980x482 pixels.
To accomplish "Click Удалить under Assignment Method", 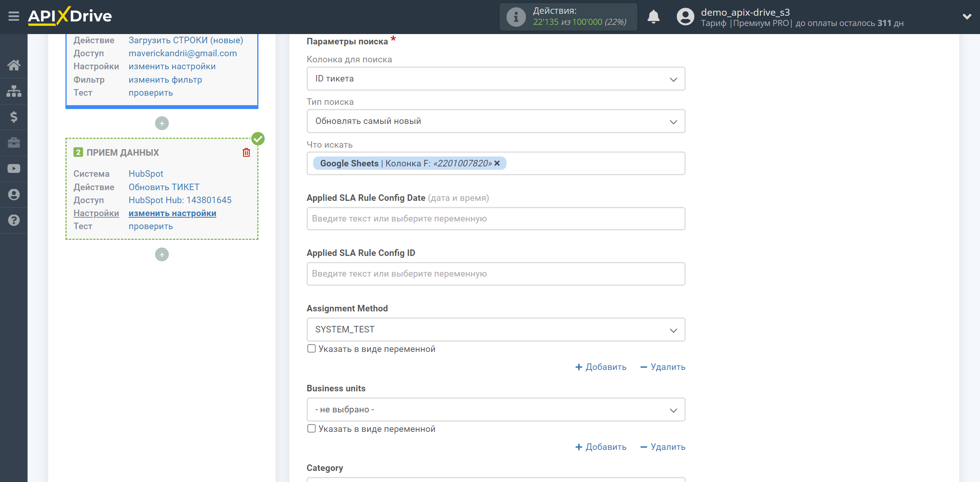I will point(663,367).
